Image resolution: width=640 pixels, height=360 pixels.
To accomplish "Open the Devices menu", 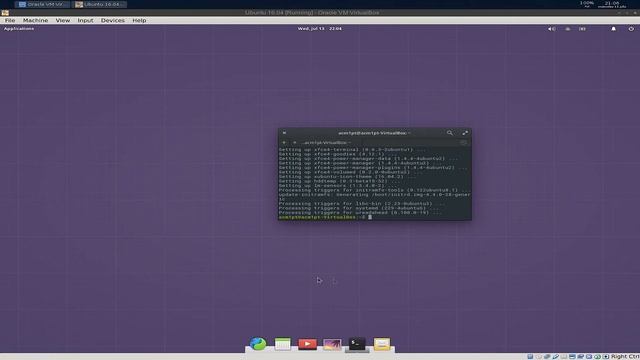I will [113, 20].
